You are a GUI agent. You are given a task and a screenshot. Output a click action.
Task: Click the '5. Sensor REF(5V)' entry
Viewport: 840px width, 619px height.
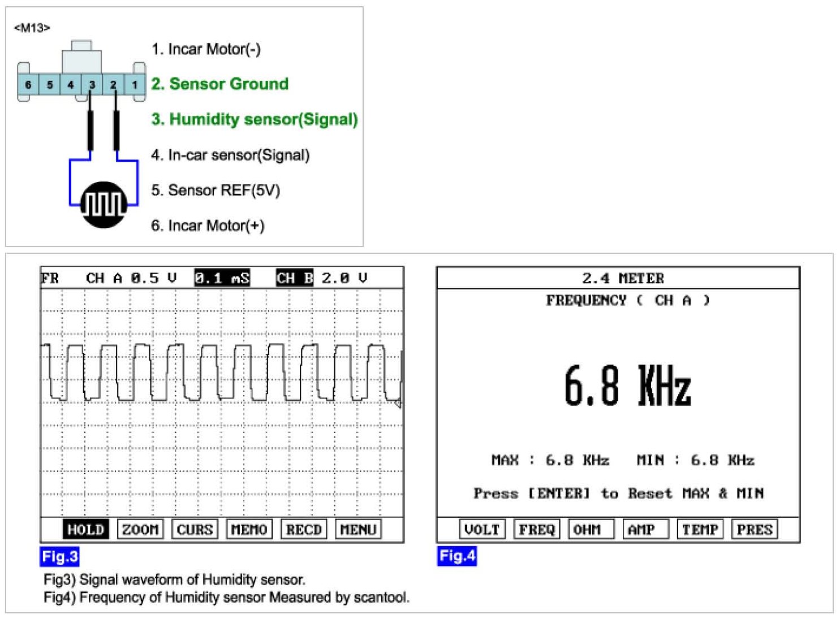coord(216,190)
